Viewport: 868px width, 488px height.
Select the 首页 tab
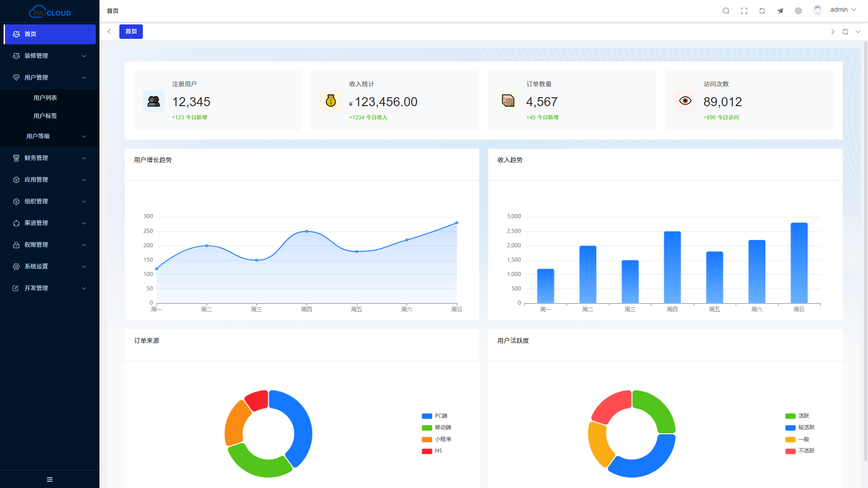pos(131,32)
